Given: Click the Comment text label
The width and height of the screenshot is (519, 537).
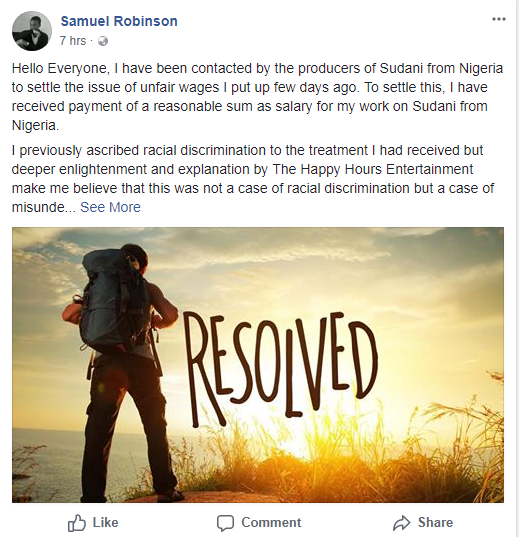Looking at the screenshot, I should [x=271, y=523].
